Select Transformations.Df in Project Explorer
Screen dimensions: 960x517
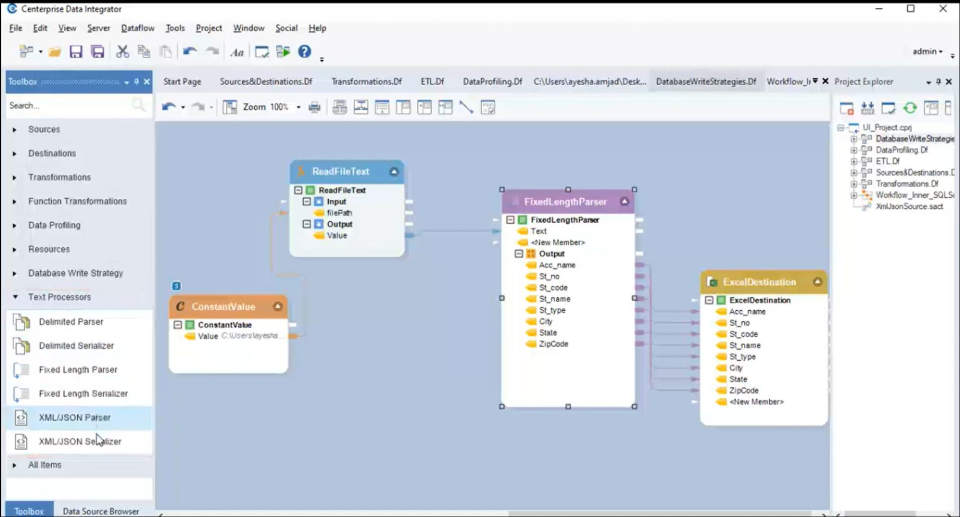tap(907, 184)
